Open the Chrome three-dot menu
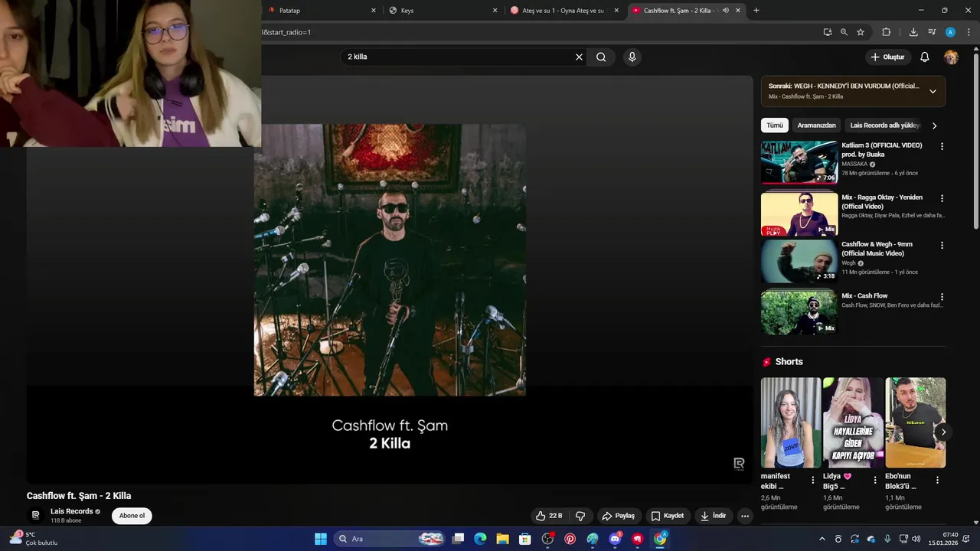Viewport: 980px width, 551px height. pyautogui.click(x=969, y=32)
